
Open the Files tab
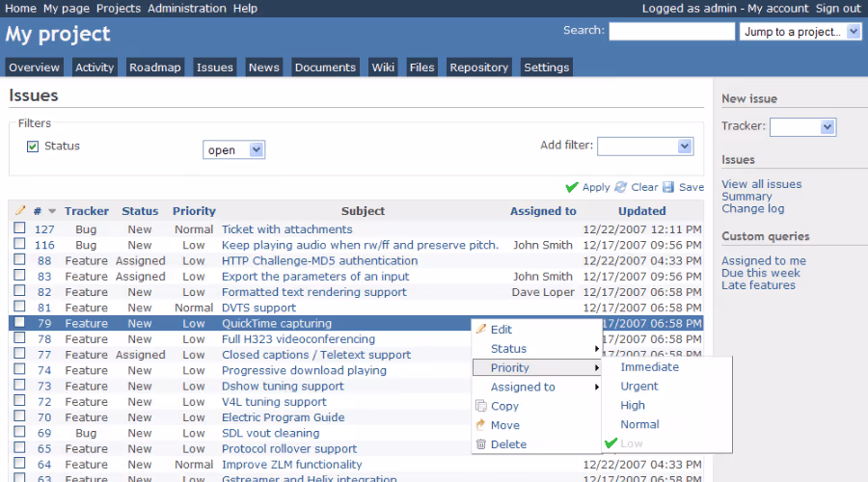point(421,67)
